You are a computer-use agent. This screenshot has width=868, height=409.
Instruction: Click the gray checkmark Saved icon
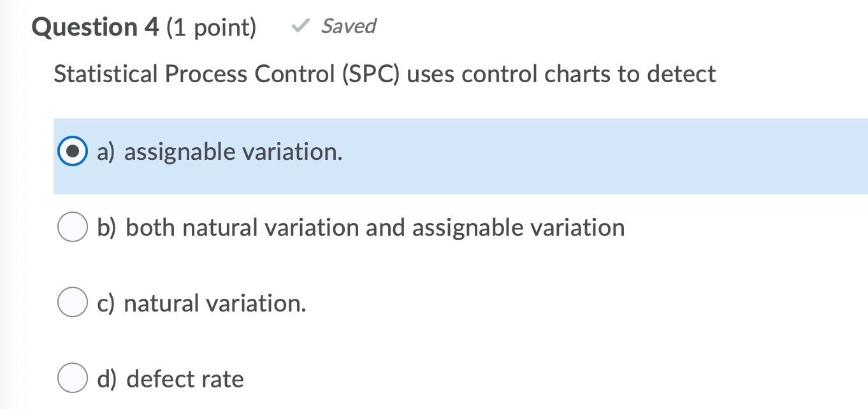300,26
